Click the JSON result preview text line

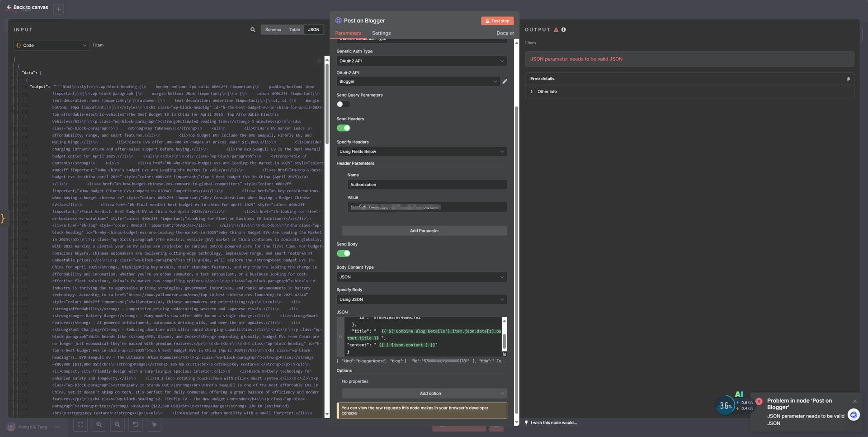pos(420,361)
